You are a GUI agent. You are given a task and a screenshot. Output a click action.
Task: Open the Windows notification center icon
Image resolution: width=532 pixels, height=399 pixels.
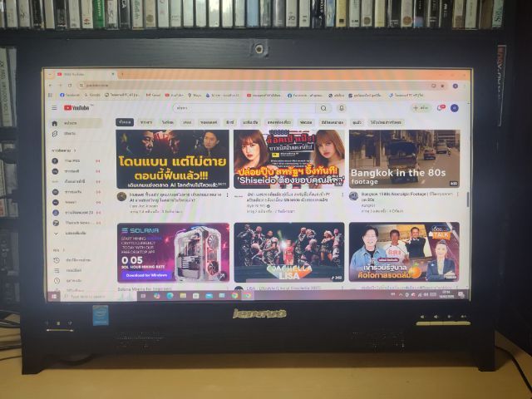(x=461, y=295)
